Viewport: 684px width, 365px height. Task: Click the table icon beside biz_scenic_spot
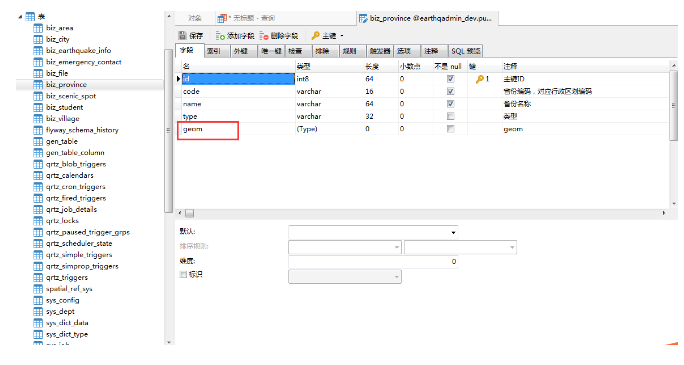coord(38,96)
